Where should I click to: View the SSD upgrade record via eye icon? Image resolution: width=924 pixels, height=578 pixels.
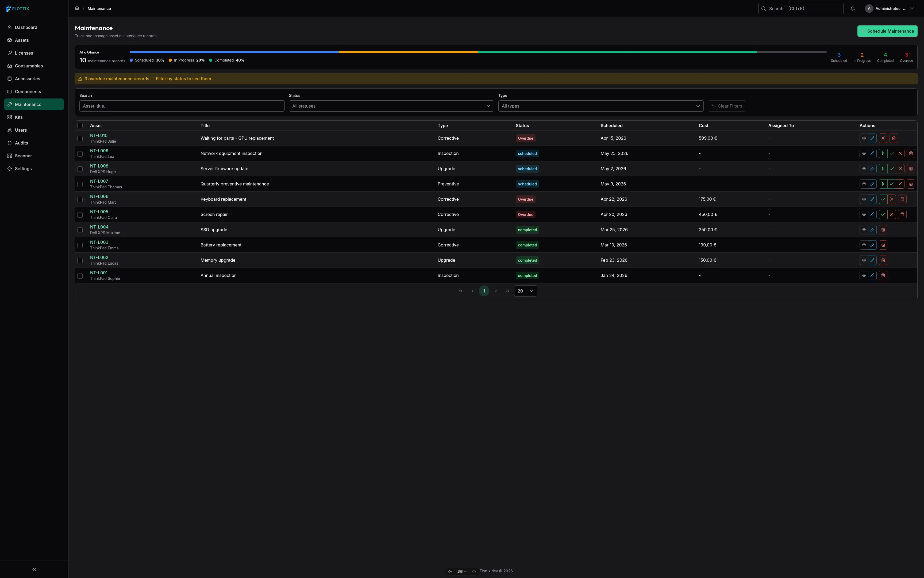click(x=864, y=230)
